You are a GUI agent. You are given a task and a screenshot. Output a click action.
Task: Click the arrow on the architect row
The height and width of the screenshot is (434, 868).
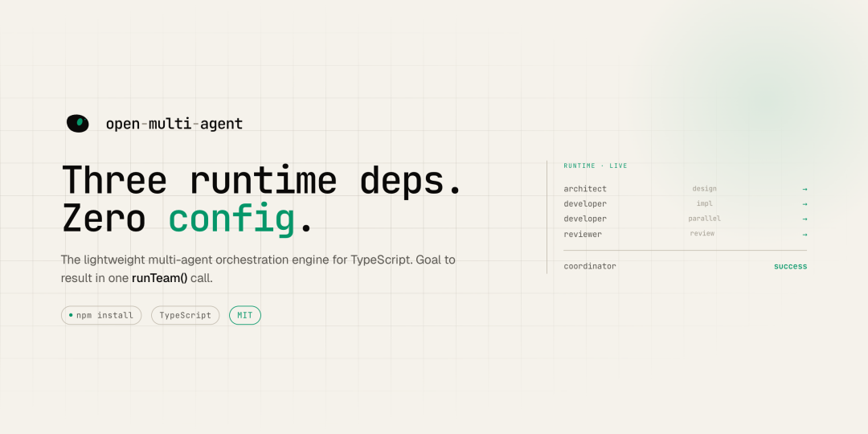pos(805,190)
